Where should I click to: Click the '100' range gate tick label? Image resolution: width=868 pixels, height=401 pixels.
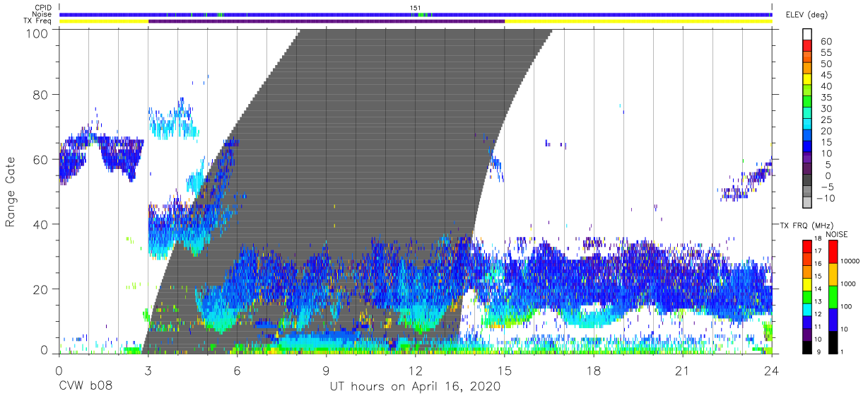(x=38, y=33)
